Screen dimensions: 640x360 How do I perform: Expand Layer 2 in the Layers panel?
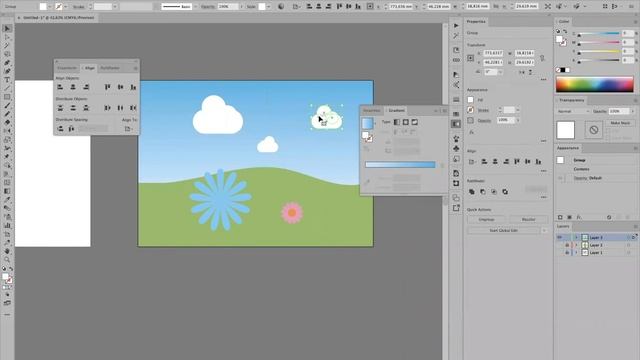pyautogui.click(x=577, y=245)
